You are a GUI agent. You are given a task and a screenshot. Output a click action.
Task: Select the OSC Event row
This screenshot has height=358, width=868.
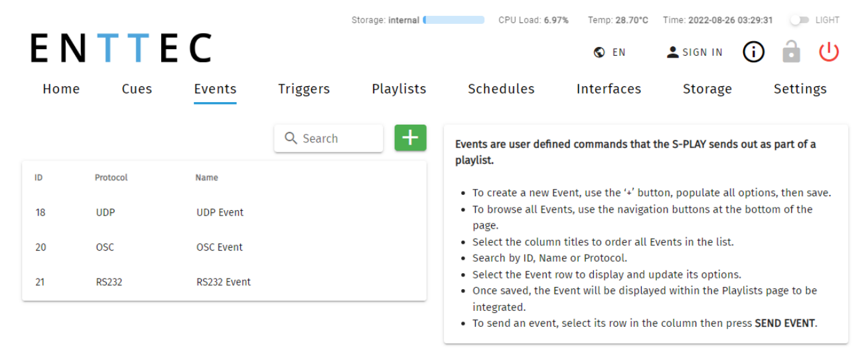click(x=224, y=247)
